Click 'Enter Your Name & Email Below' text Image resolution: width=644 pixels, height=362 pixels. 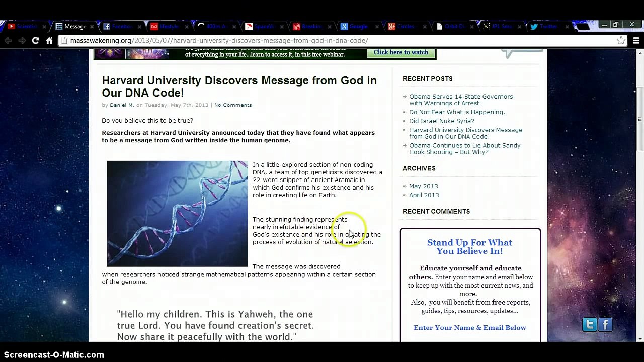click(x=470, y=328)
